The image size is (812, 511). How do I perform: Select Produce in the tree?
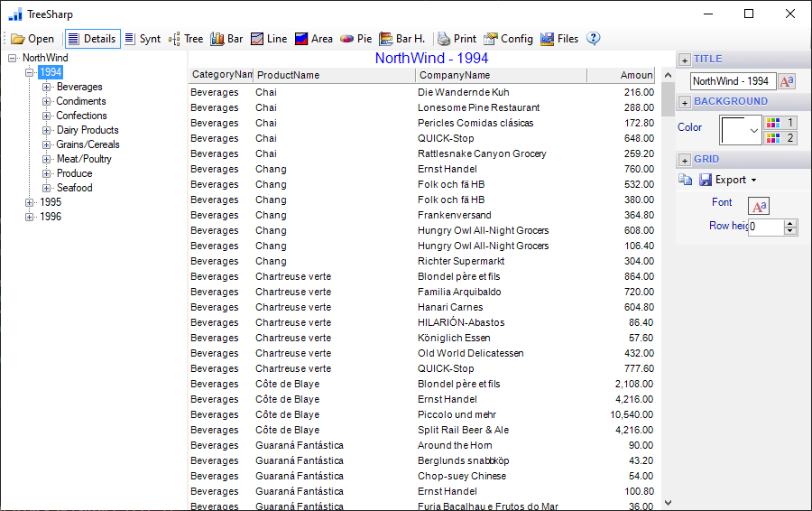pyautogui.click(x=75, y=173)
